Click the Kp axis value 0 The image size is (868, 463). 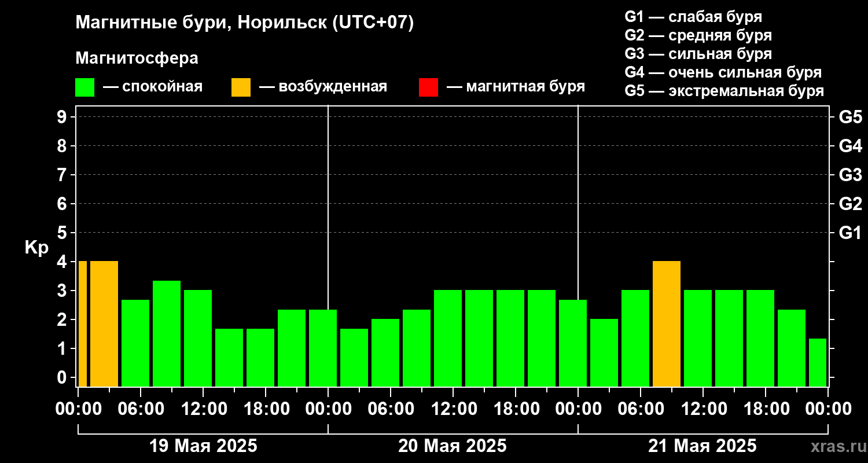tap(63, 377)
